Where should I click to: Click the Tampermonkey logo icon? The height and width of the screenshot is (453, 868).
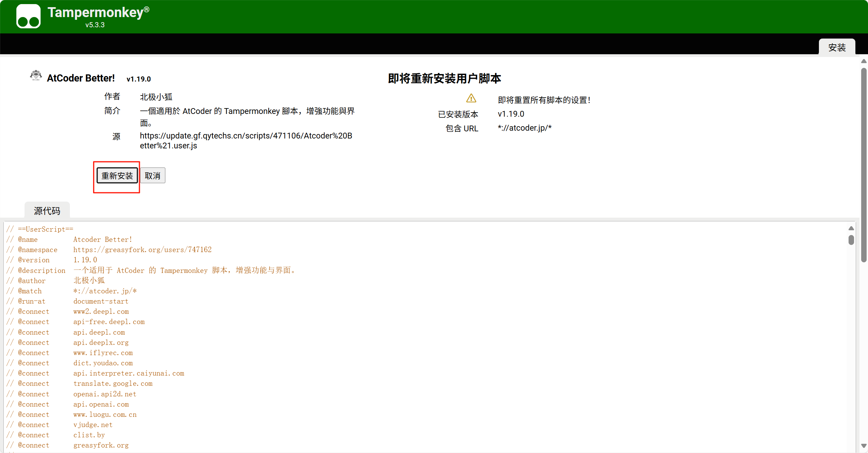click(28, 16)
